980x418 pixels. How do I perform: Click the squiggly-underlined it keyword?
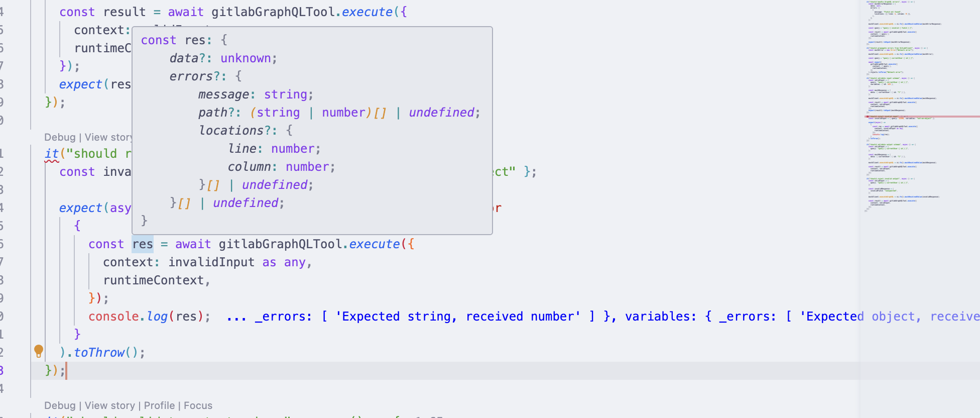52,154
